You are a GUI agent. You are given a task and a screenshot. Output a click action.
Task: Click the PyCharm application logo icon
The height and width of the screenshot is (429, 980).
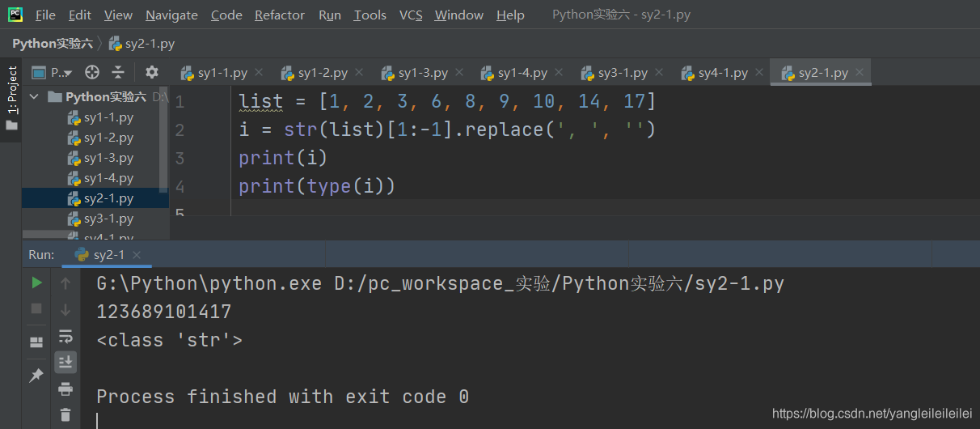[15, 15]
